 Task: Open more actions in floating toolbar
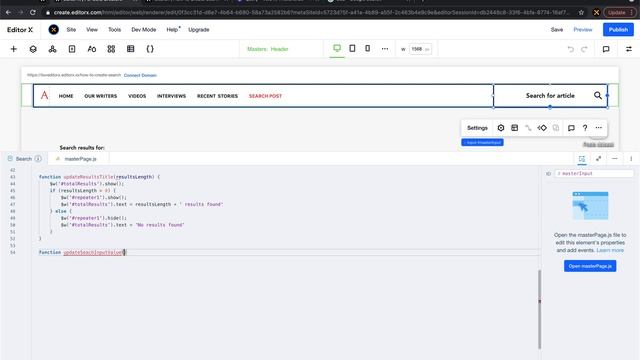click(598, 128)
